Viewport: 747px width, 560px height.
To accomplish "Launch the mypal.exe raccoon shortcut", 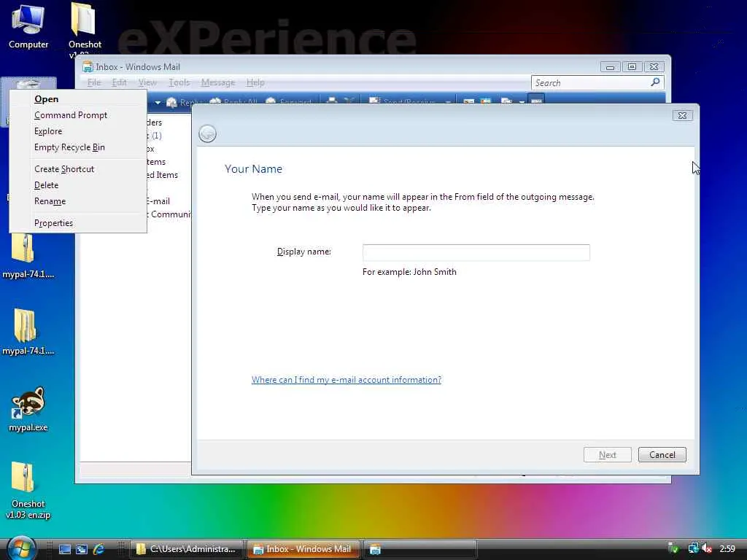I will tap(28, 408).
